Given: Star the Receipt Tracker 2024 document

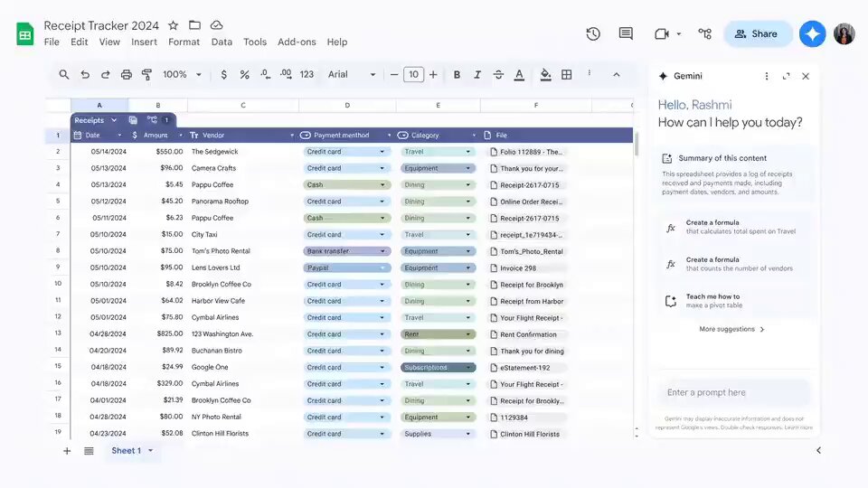Looking at the screenshot, I should [x=174, y=25].
